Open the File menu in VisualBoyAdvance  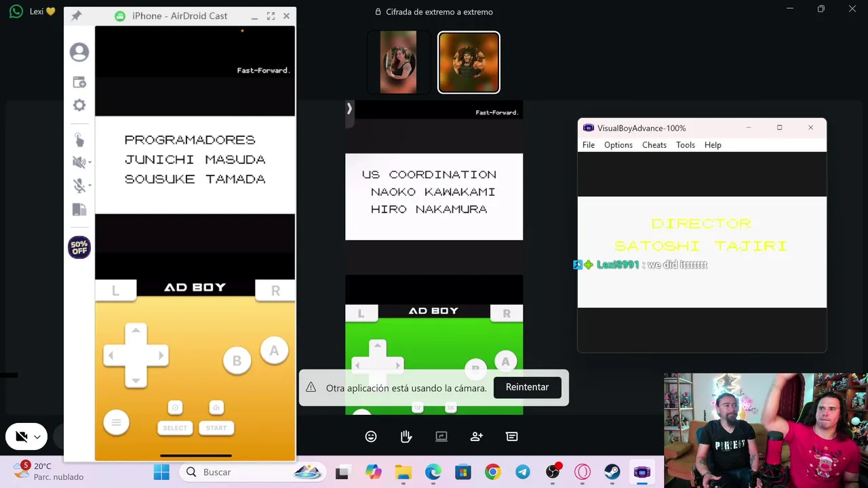point(589,145)
